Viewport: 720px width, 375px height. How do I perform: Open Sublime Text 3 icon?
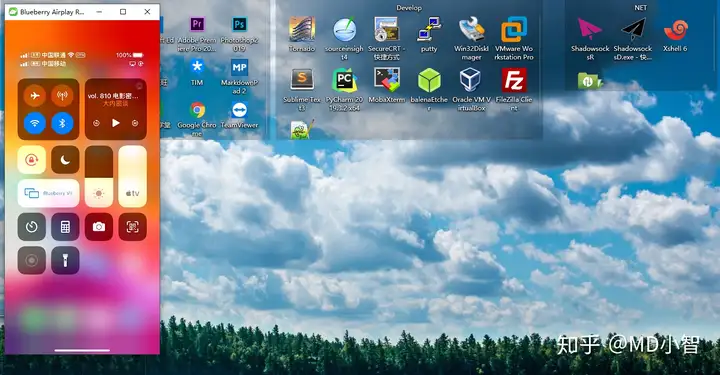pyautogui.click(x=302, y=90)
